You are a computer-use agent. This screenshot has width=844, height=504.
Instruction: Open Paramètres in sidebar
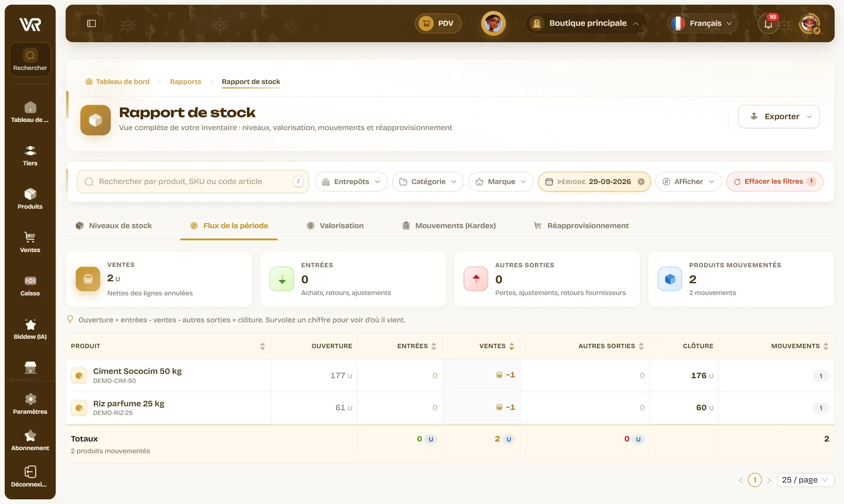[30, 404]
